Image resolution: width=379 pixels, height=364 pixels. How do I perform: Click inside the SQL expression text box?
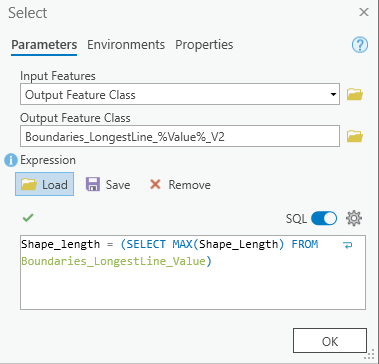tap(193, 272)
